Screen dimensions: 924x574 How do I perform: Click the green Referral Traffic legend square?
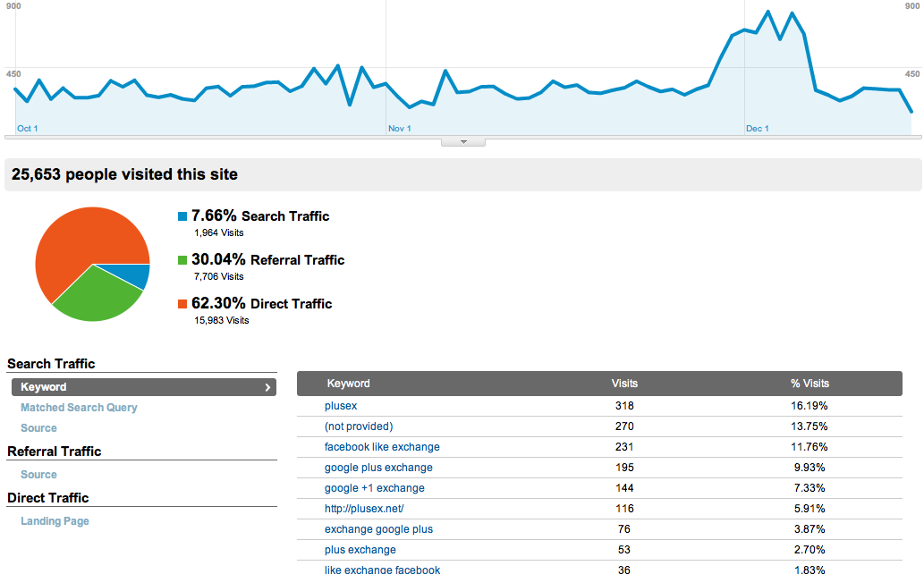(182, 260)
